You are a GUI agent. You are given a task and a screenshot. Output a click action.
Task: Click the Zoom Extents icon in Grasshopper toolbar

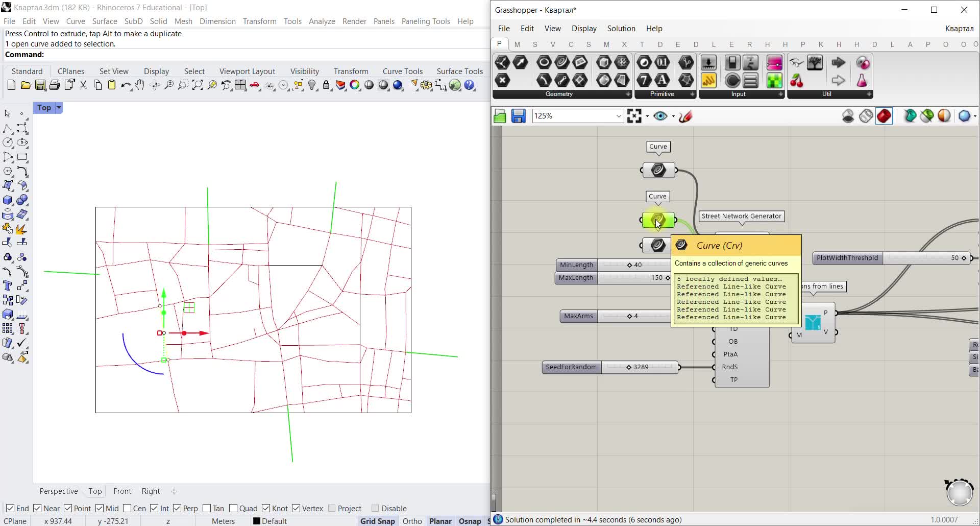click(x=634, y=116)
